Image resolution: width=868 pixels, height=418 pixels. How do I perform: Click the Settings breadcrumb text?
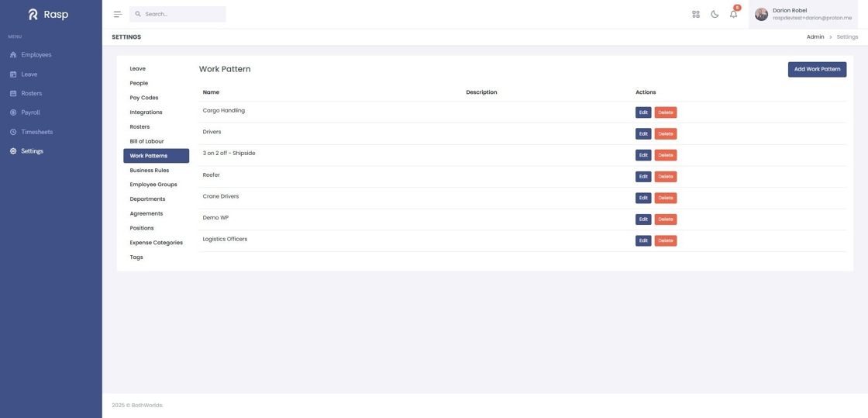tap(847, 37)
